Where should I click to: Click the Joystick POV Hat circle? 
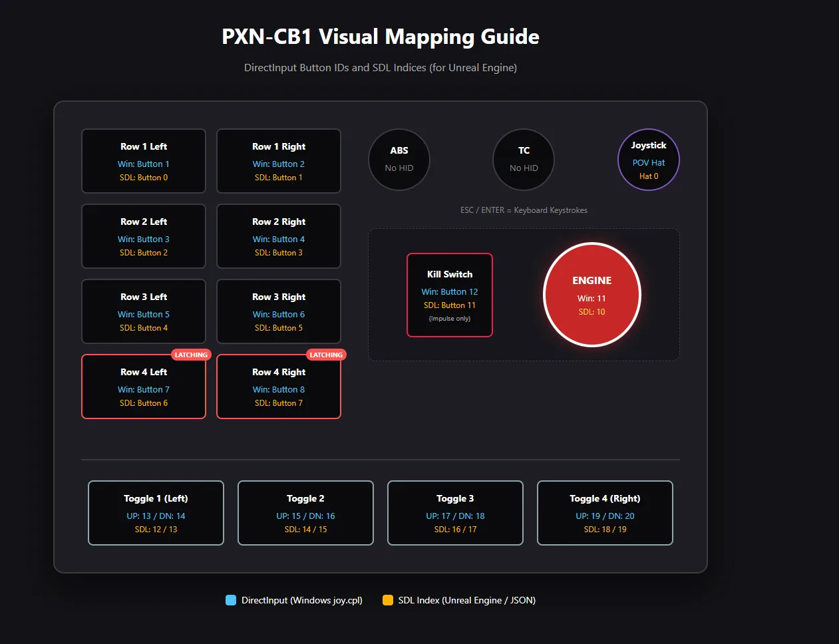pyautogui.click(x=649, y=160)
